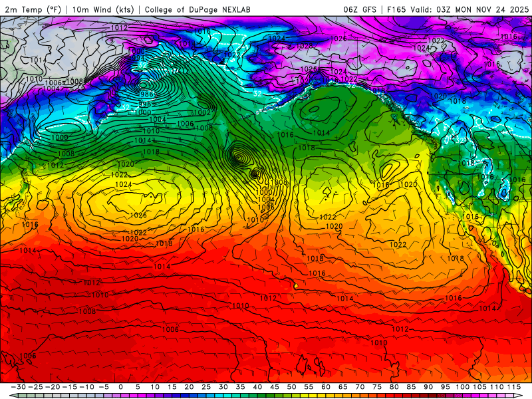The image size is (532, 399).
Task: Pick the 65 value on the temperature legend
Action: 342,387
